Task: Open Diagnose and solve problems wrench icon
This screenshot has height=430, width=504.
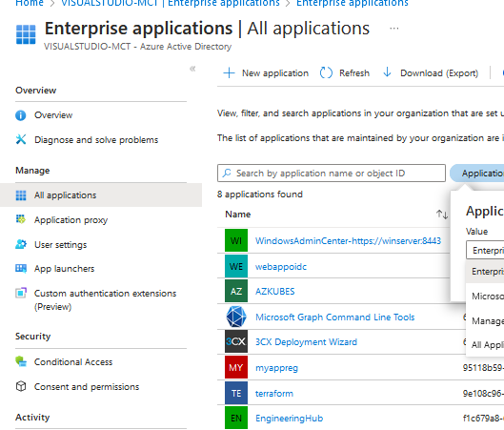Action: point(21,139)
